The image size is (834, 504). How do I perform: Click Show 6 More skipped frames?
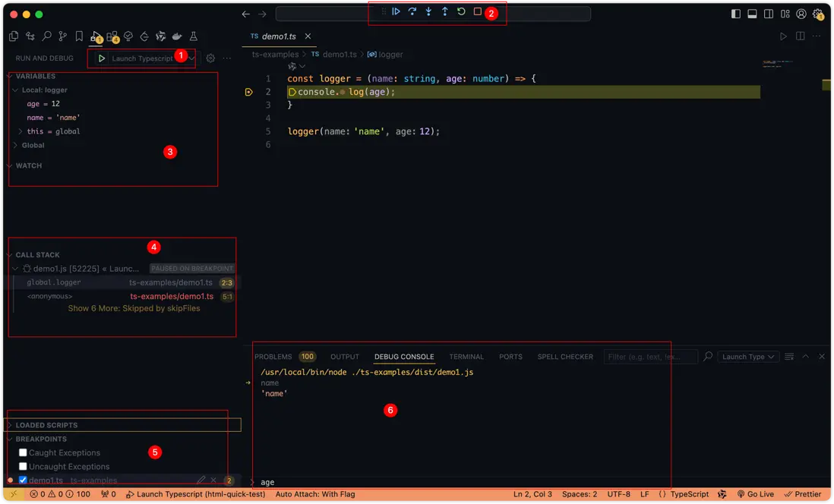point(134,309)
